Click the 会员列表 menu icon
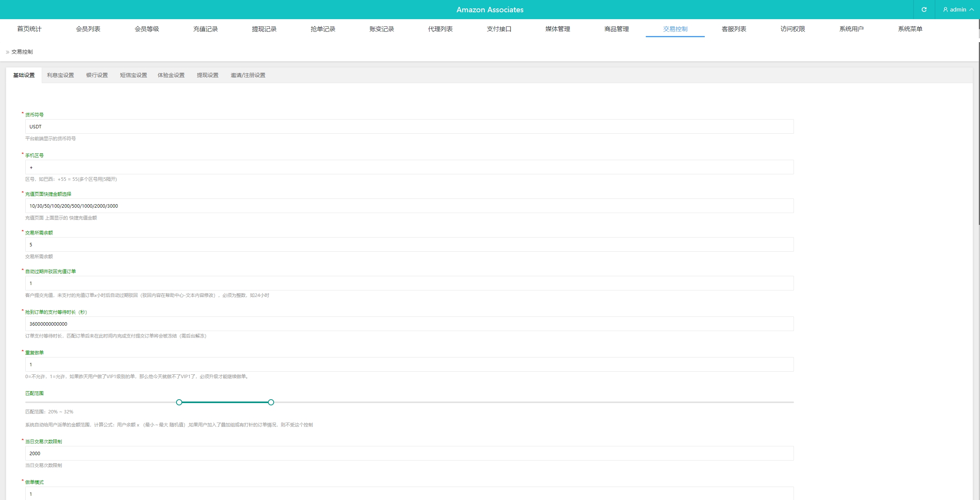This screenshot has height=500, width=980. point(87,29)
